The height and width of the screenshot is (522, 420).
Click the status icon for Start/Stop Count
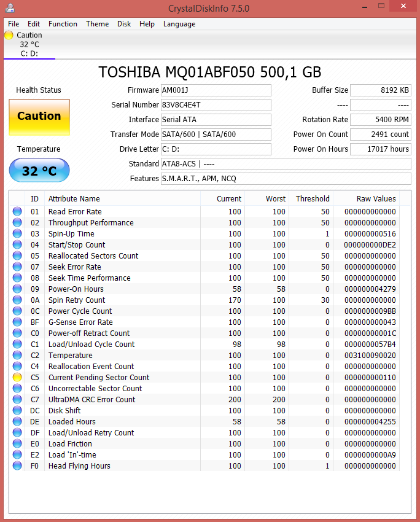17,244
